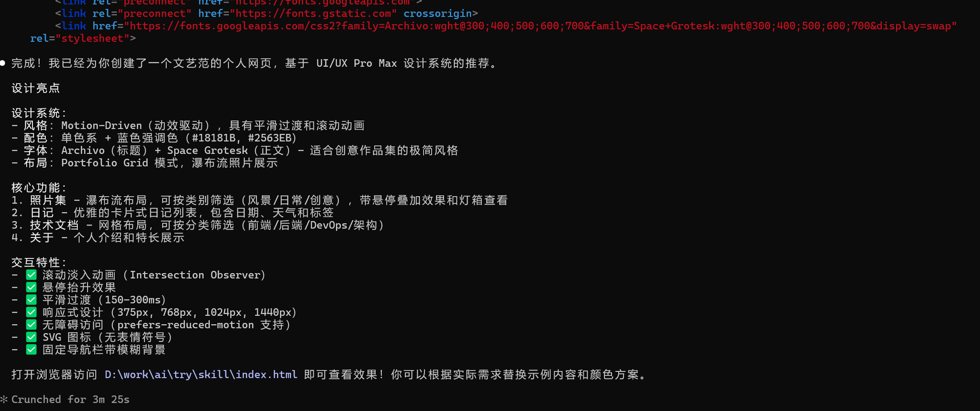Click the green checkmark beside 平滑过渡
The image size is (980, 411).
point(31,300)
